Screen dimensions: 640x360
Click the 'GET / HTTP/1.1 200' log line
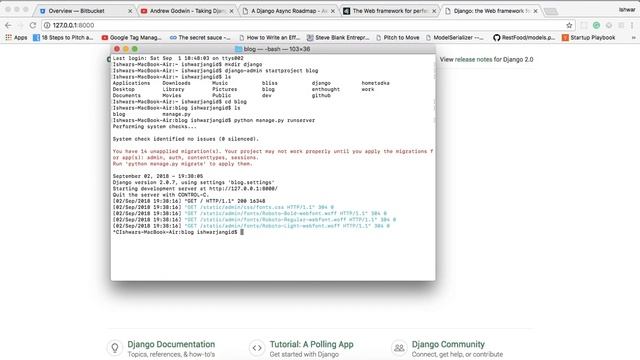pyautogui.click(x=189, y=201)
